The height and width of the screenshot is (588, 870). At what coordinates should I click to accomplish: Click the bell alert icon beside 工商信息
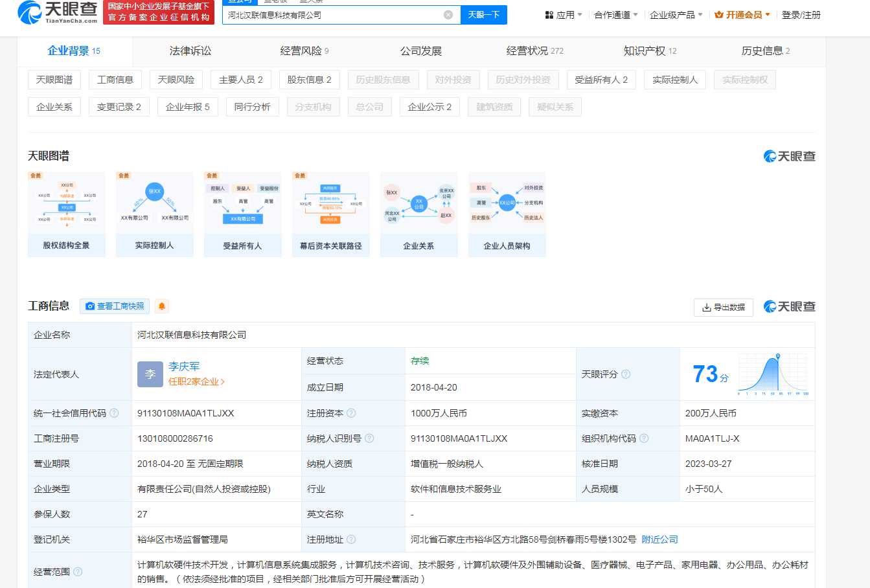162,306
